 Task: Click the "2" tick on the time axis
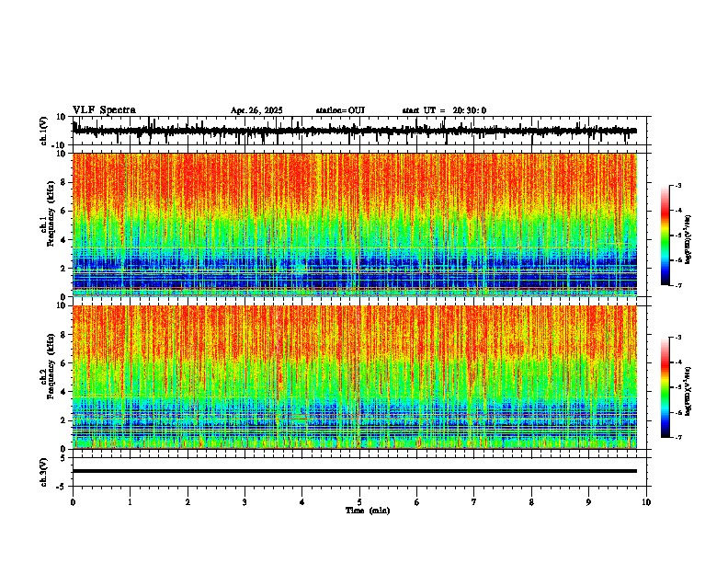[x=188, y=502]
